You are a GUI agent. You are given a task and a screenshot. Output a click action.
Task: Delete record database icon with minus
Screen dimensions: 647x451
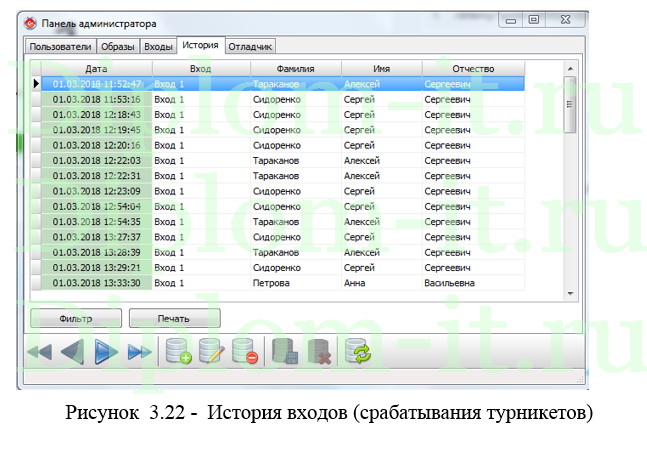coord(245,351)
